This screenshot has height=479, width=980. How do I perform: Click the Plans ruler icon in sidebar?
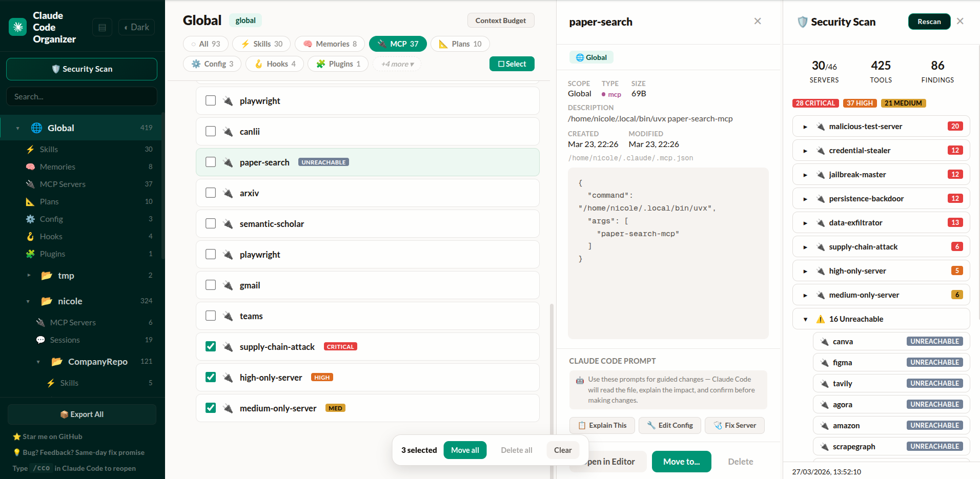[31, 201]
